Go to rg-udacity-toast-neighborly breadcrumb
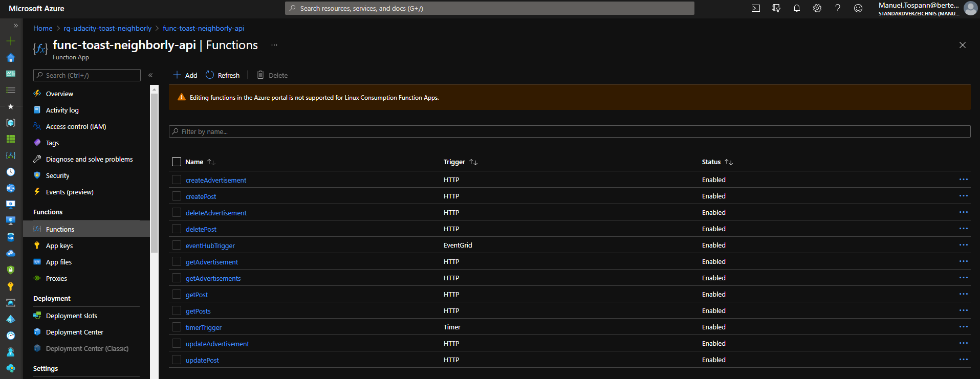Viewport: 980px width, 379px height. 107,28
